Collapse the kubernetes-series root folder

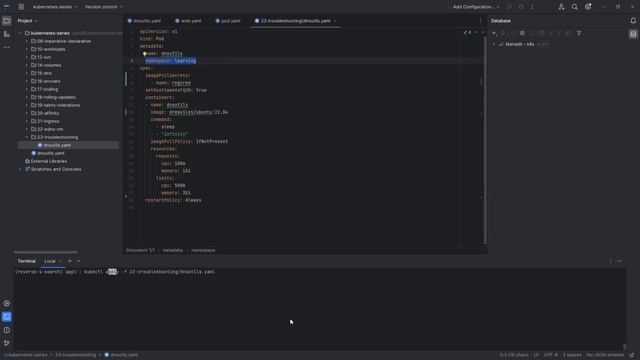20,33
